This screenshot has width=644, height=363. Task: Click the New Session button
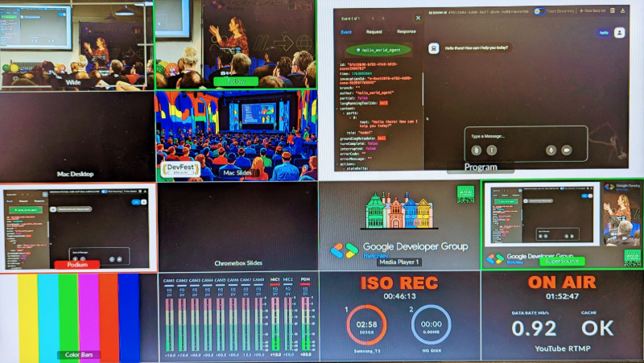pos(594,11)
